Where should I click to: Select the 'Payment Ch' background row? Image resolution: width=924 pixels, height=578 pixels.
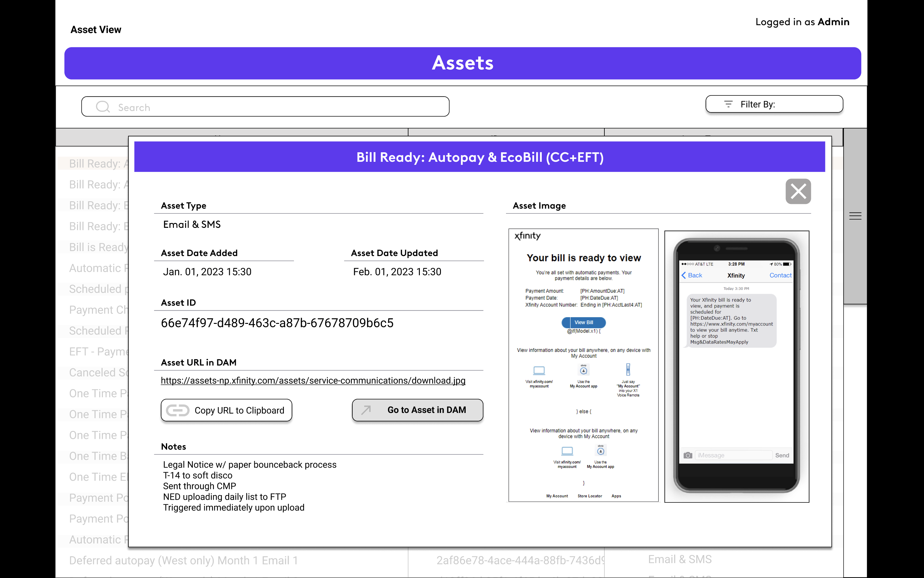(98, 309)
